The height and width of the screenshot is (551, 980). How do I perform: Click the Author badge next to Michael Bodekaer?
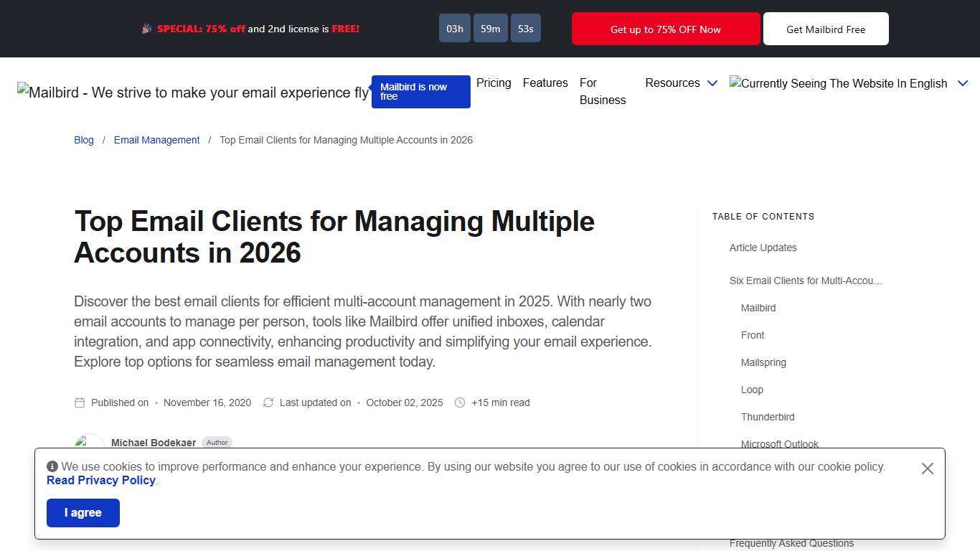pyautogui.click(x=217, y=442)
